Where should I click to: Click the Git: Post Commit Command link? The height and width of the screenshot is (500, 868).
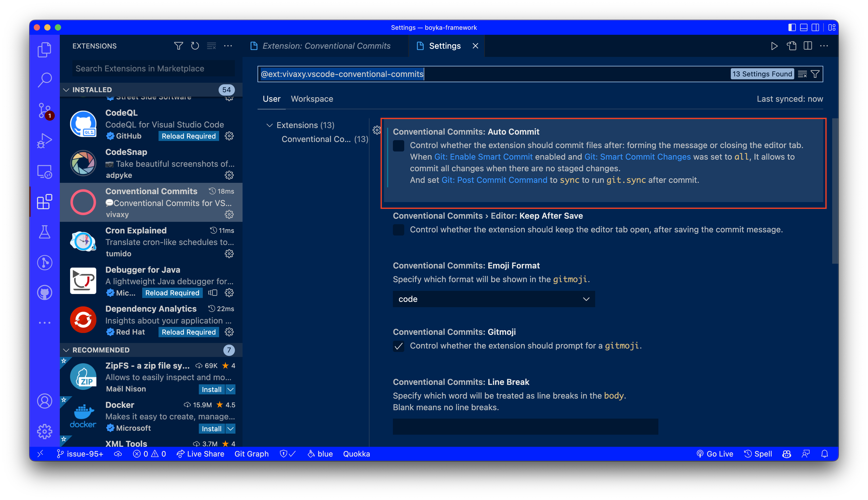point(494,180)
